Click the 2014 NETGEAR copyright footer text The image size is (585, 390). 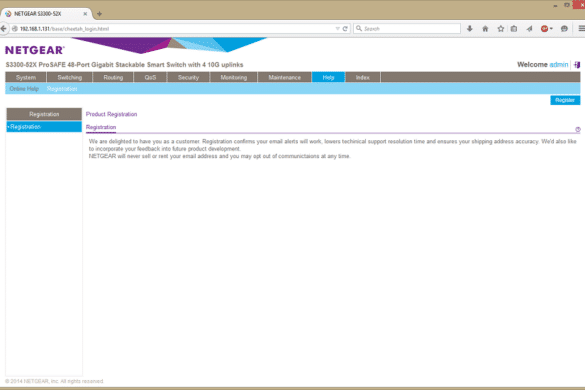(x=54, y=381)
